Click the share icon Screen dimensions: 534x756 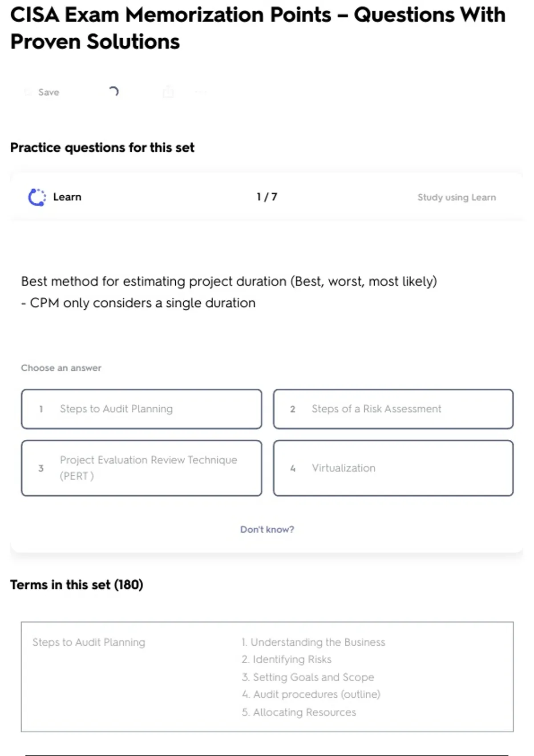(x=168, y=92)
